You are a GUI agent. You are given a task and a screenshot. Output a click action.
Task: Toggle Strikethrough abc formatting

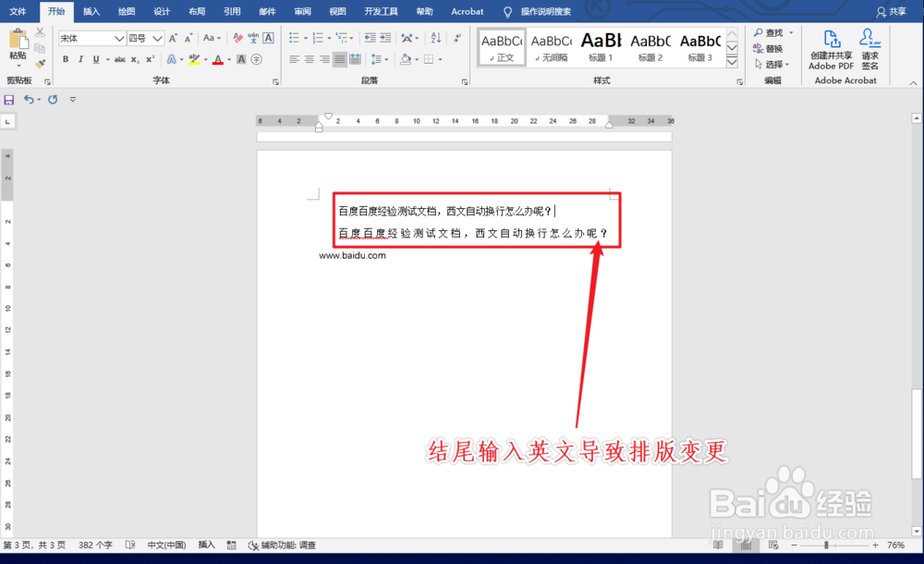click(x=119, y=59)
